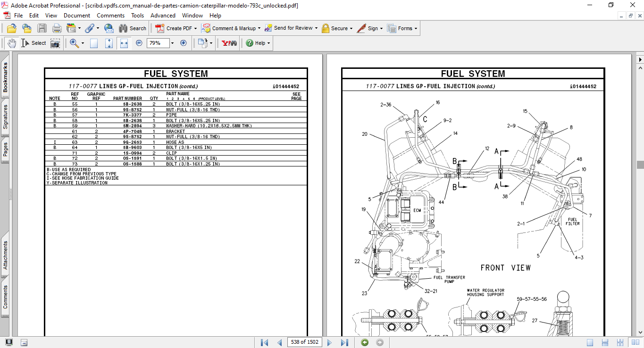Click the page number input field
Screen dimensions: 644x348
304,342
